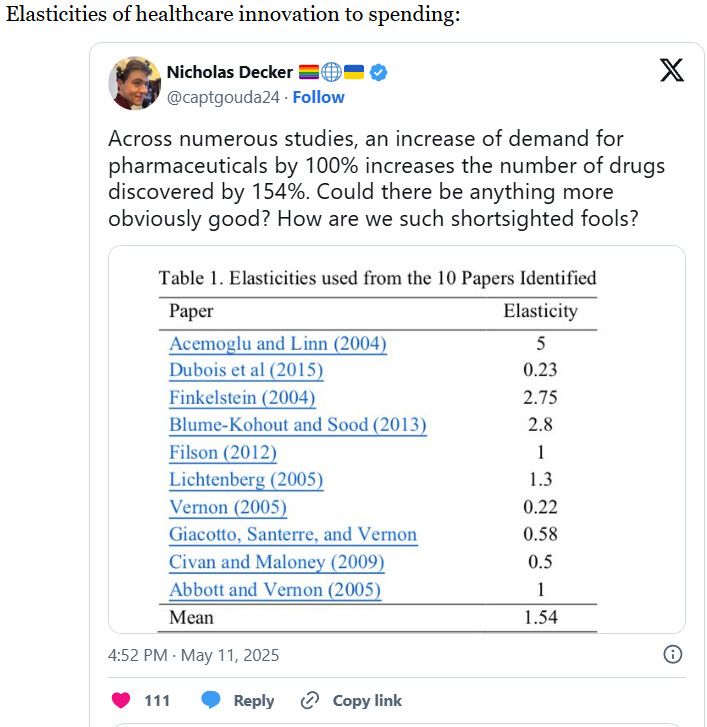Click the X logo icon

pos(672,70)
